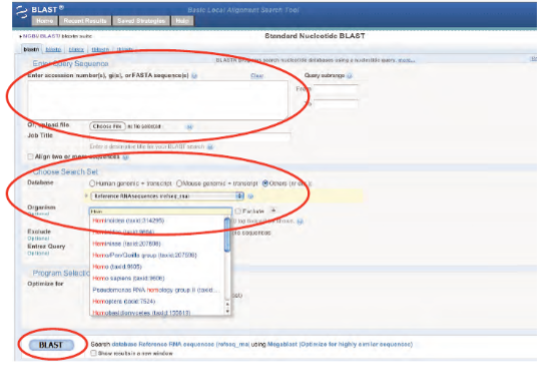Open help icon beside query sequence label
The height and width of the screenshot is (378, 550).
coord(194,75)
